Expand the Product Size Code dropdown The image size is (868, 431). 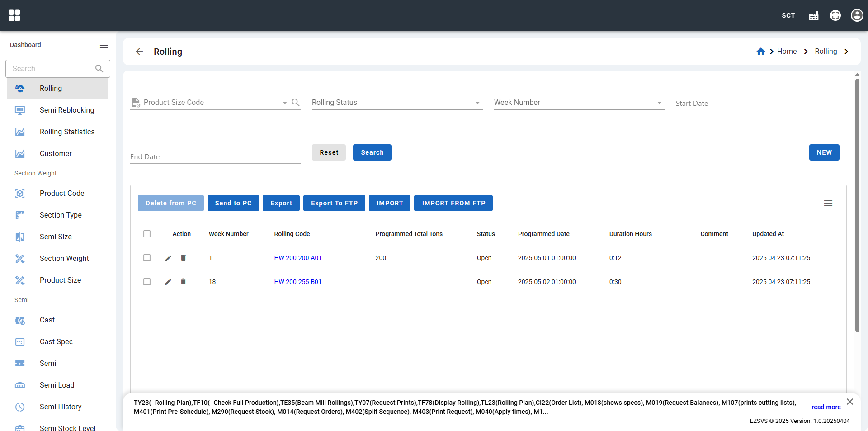284,103
